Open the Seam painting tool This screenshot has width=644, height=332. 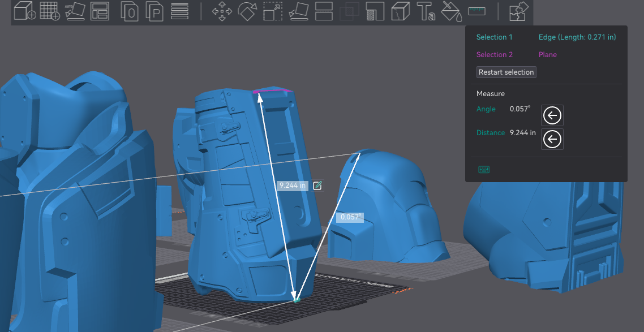point(400,11)
